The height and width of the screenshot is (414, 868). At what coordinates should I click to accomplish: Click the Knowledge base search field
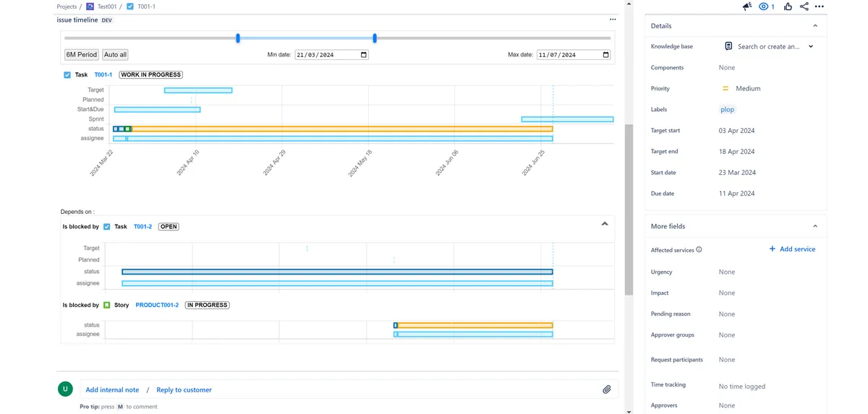point(768,46)
